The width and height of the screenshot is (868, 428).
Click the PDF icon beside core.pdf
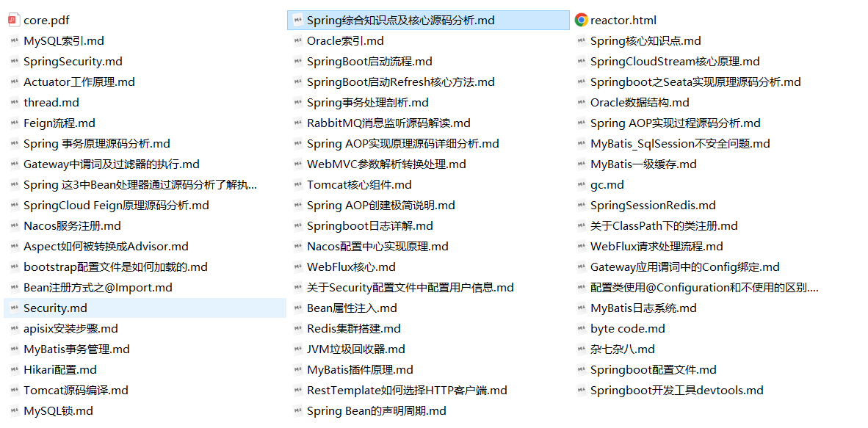pos(13,20)
